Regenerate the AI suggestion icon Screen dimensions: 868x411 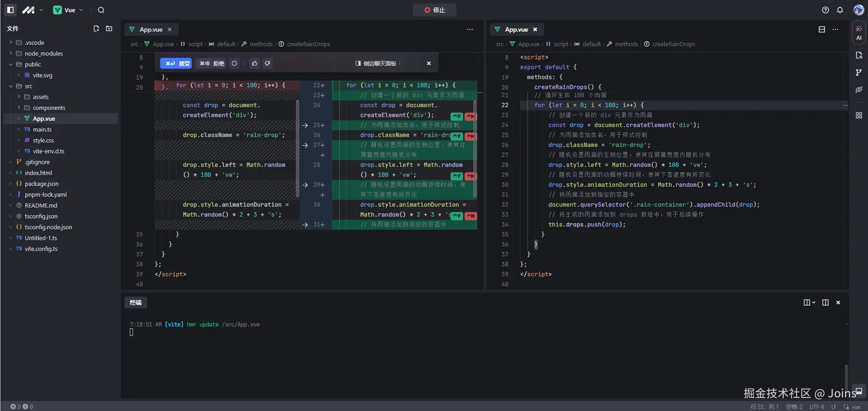pos(234,63)
